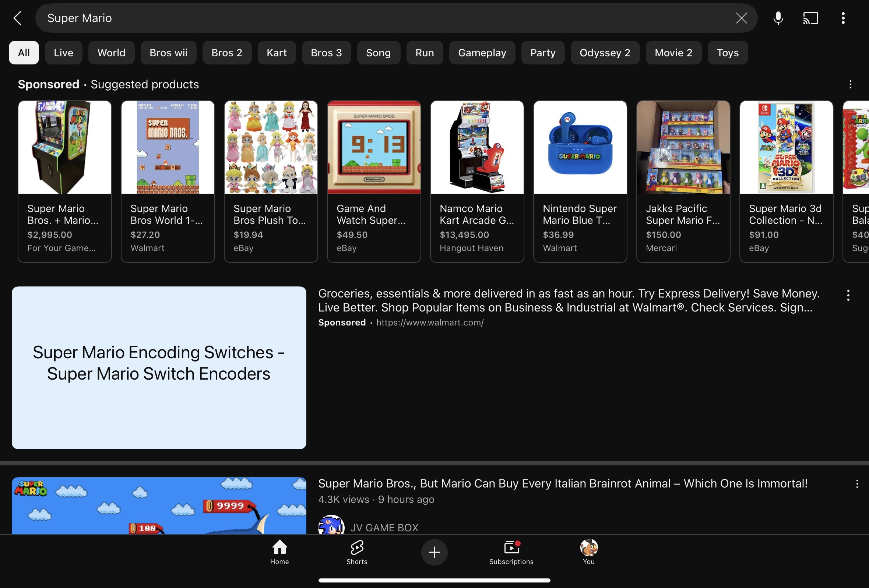Select the Live filter chip
This screenshot has height=588, width=869.
[64, 53]
